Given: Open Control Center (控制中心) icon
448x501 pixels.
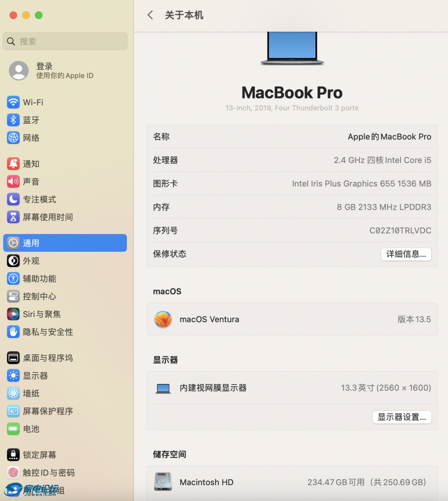Looking at the screenshot, I should (x=13, y=297).
